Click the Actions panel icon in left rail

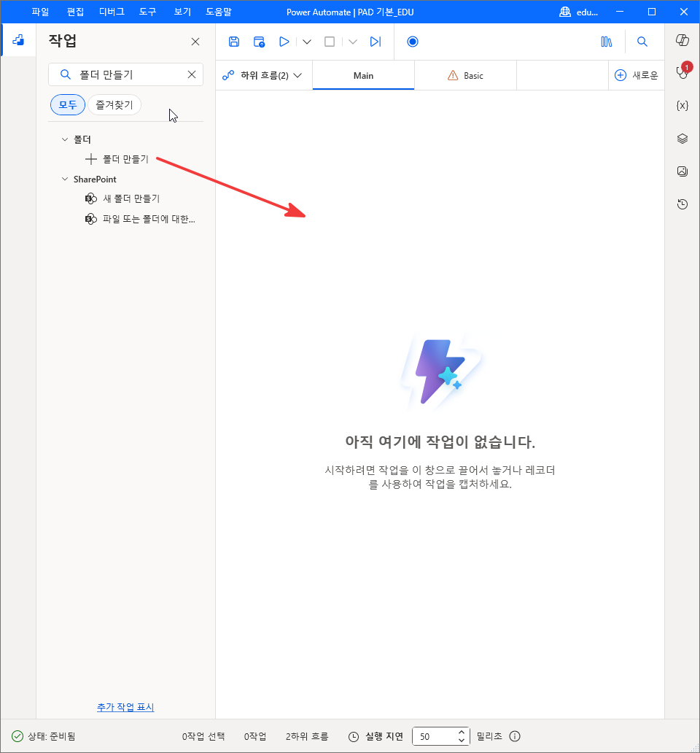[x=18, y=40]
